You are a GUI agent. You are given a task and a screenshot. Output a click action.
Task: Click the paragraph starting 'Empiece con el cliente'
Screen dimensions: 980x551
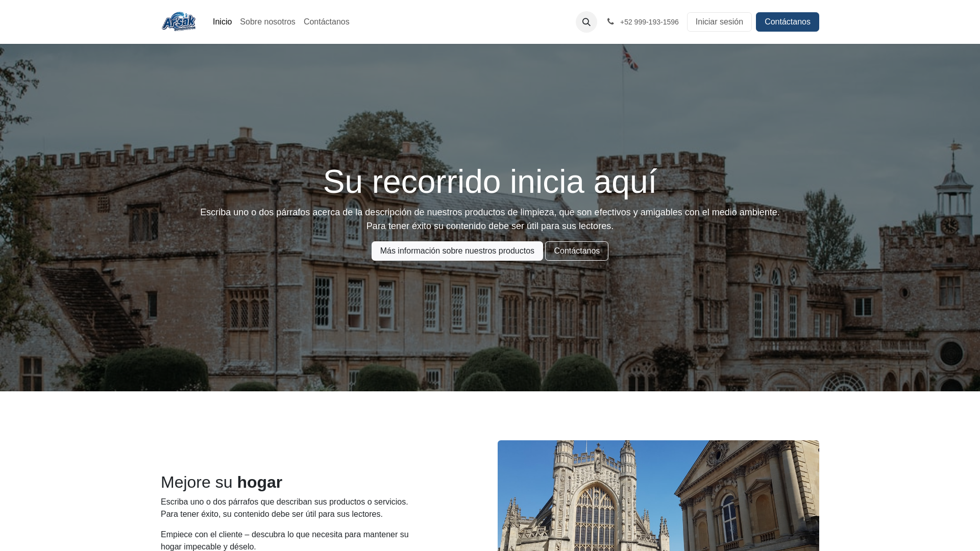285,541
